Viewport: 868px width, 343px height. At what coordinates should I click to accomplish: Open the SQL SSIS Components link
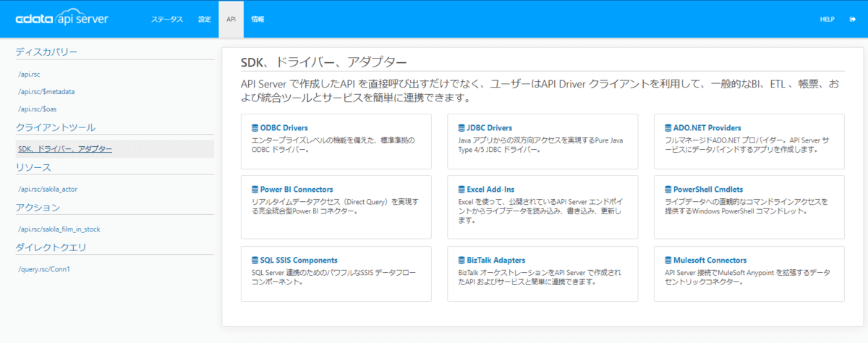pos(299,261)
